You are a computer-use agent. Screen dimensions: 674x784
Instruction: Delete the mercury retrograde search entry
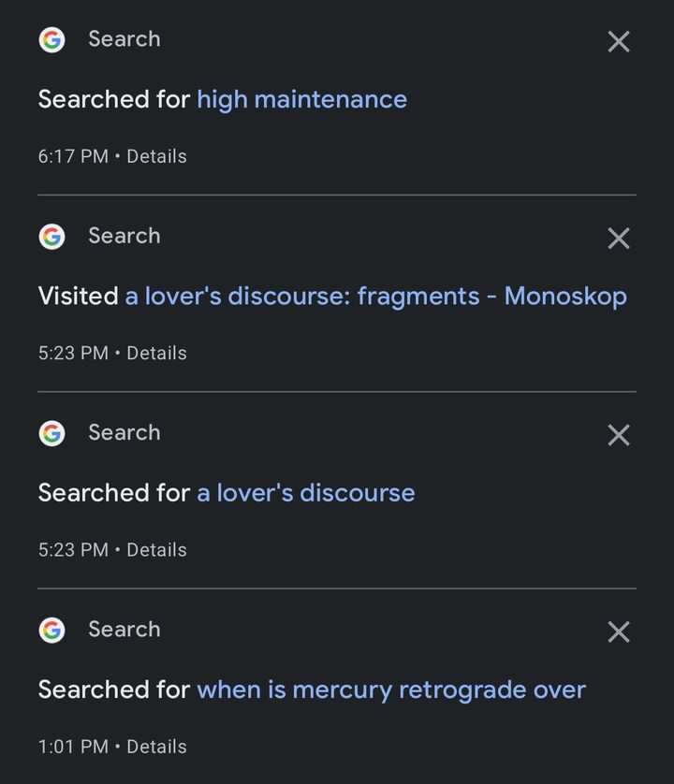pyautogui.click(x=619, y=632)
